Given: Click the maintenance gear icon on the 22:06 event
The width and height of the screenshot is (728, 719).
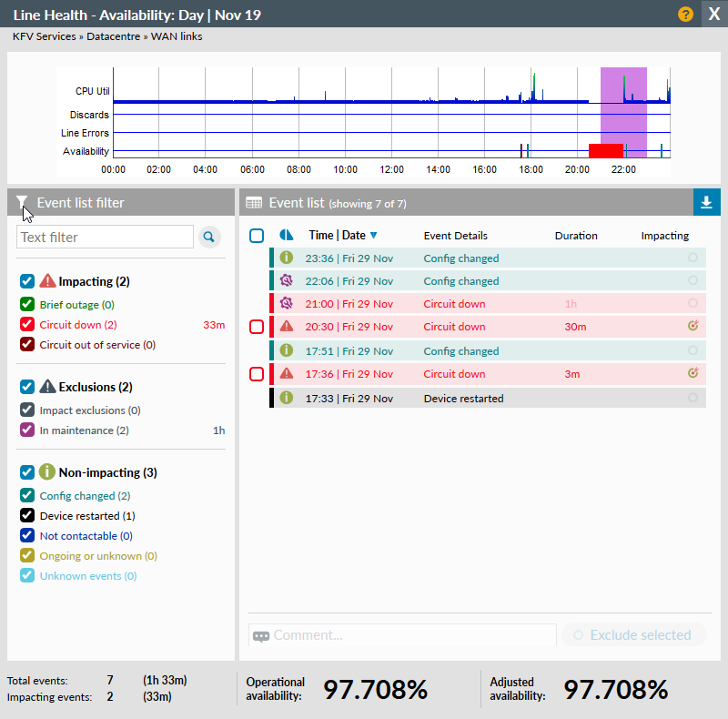Looking at the screenshot, I should 285,279.
